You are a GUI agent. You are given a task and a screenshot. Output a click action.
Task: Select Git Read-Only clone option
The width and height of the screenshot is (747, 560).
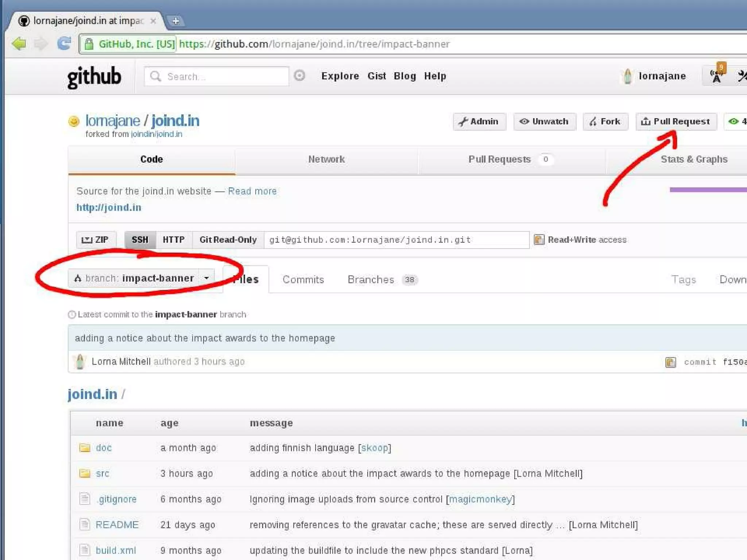tap(228, 240)
